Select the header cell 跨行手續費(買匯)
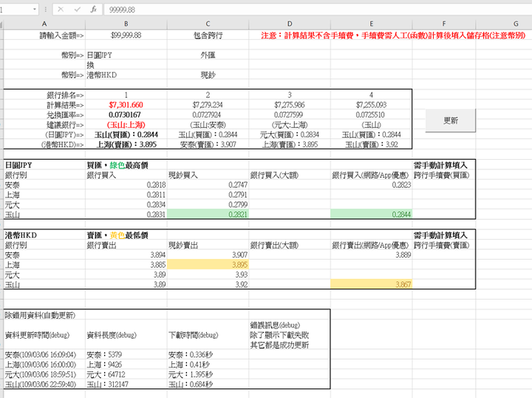 [x=444, y=175]
